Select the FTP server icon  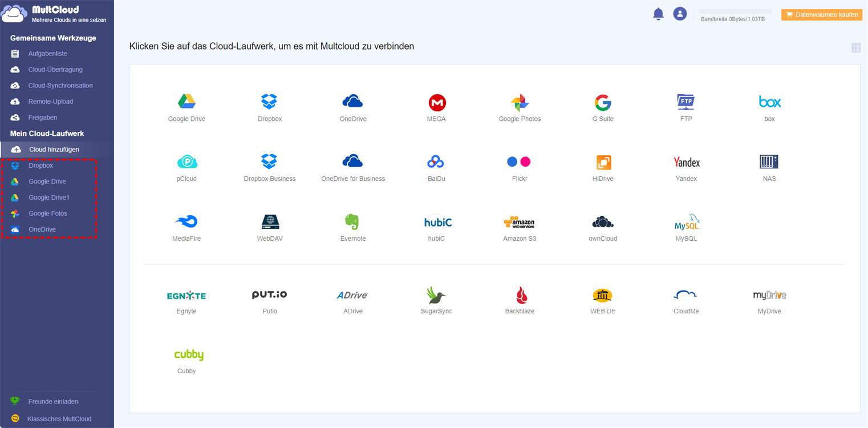click(x=686, y=102)
